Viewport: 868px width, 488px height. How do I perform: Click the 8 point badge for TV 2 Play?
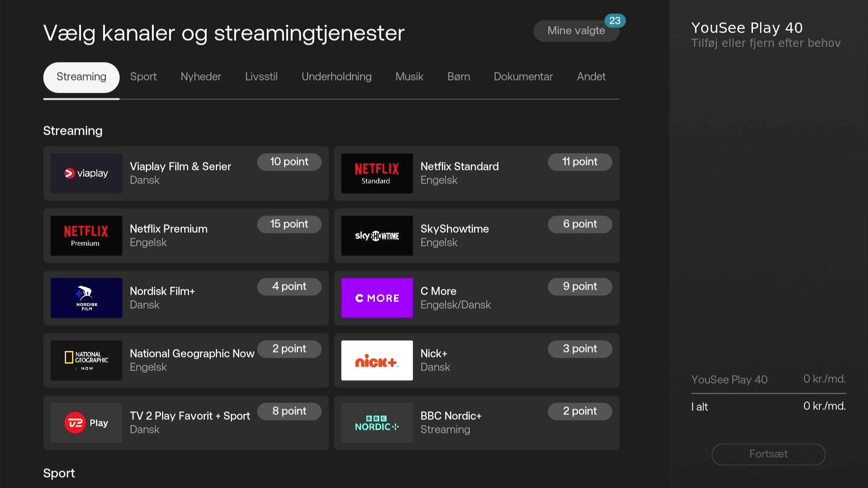[x=289, y=411]
